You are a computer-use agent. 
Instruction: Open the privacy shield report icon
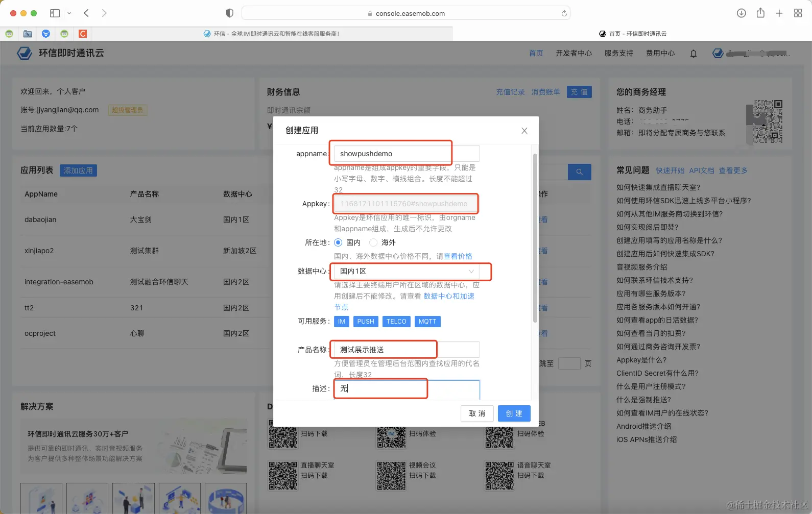click(230, 13)
